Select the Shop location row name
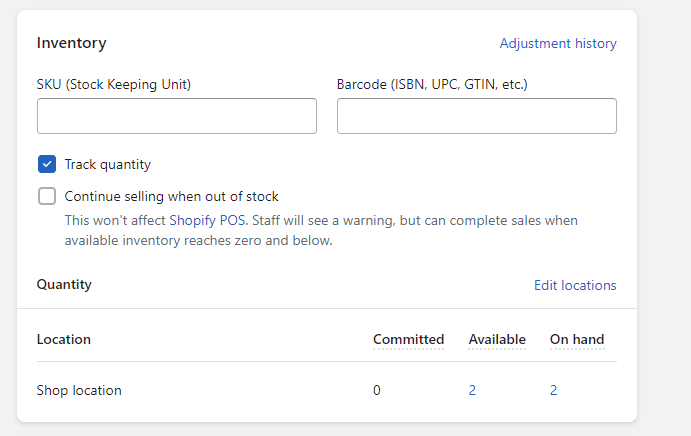 click(x=79, y=390)
